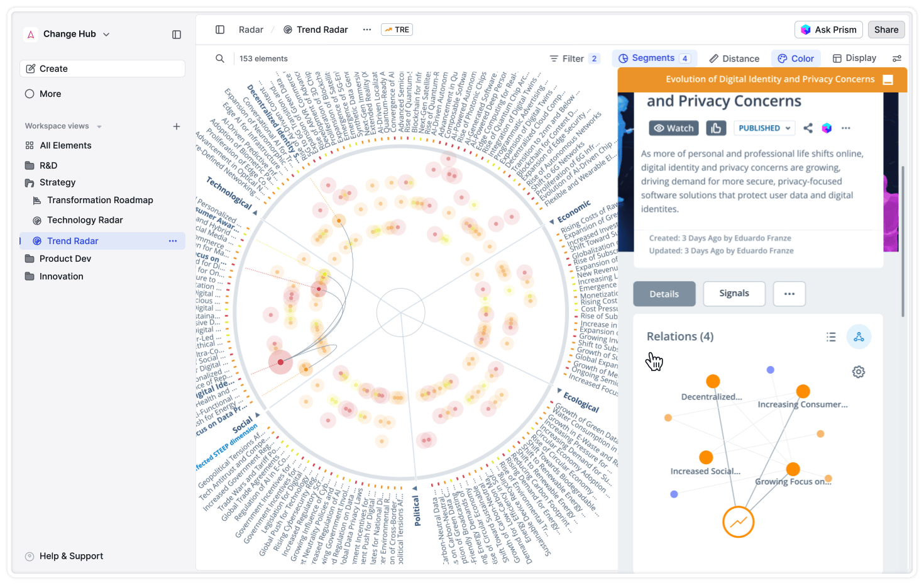924x585 pixels.
Task: Click the Share button
Action: pyautogui.click(x=886, y=30)
